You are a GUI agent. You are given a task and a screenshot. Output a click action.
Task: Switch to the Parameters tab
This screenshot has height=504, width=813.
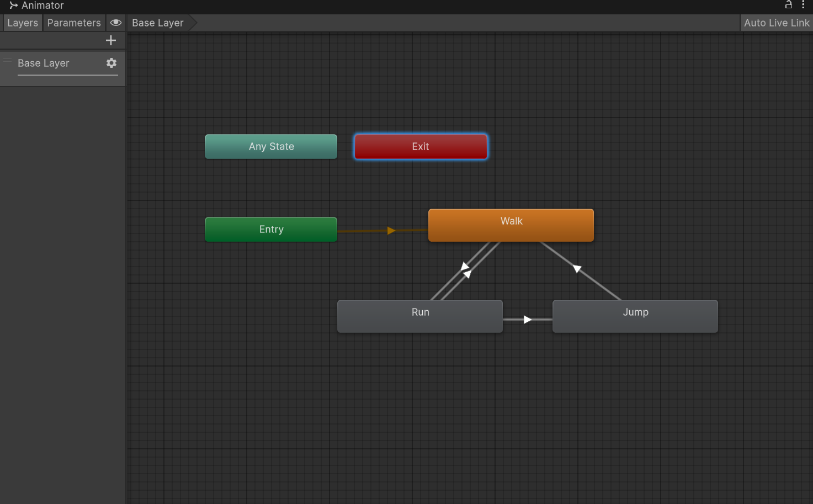point(74,23)
